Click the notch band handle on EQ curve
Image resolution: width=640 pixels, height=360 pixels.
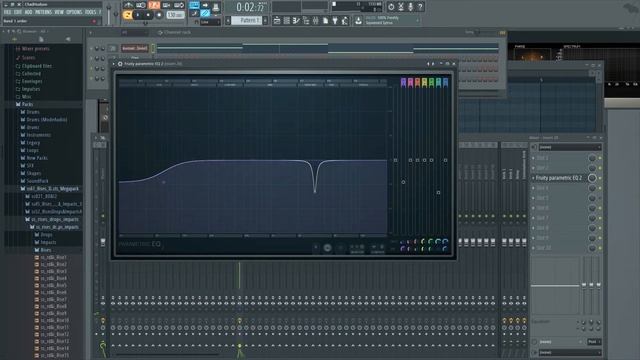pyautogui.click(x=315, y=191)
